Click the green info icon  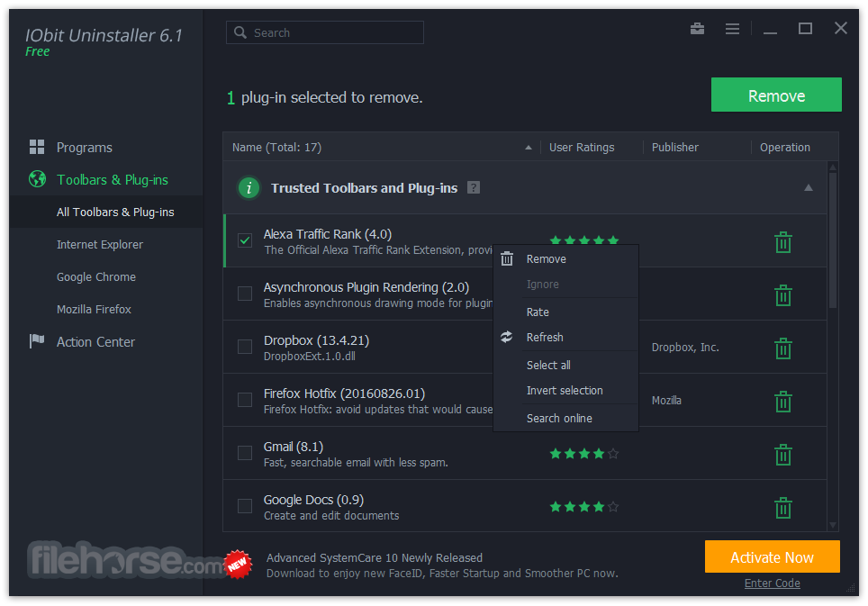tap(249, 187)
